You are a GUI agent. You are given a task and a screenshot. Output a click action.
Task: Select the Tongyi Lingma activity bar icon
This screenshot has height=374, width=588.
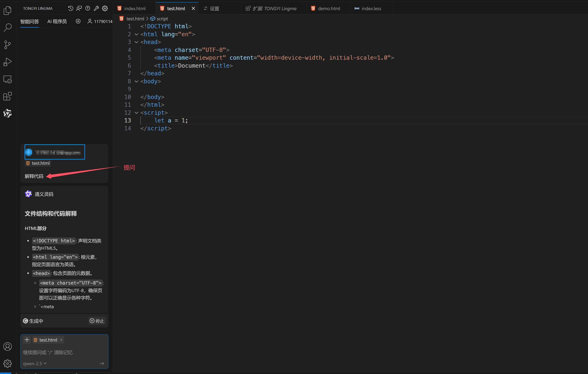8,113
